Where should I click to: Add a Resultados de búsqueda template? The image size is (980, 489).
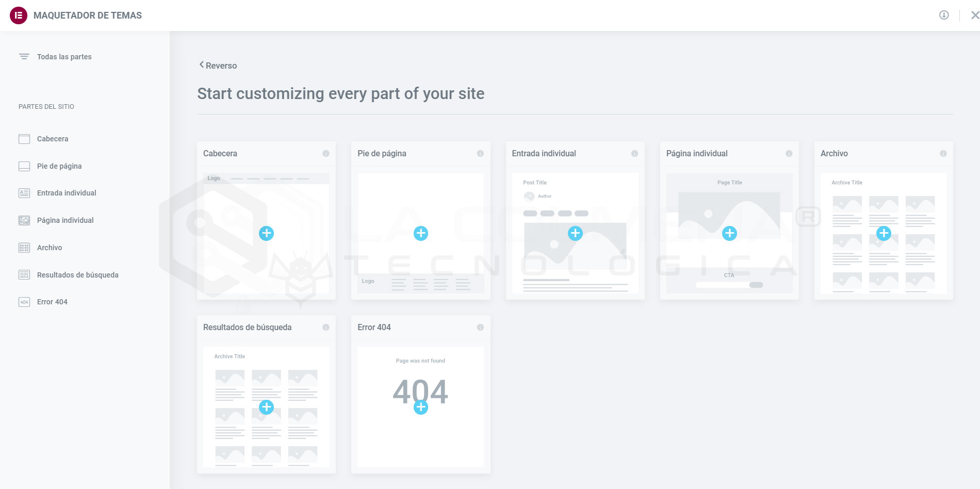[266, 407]
